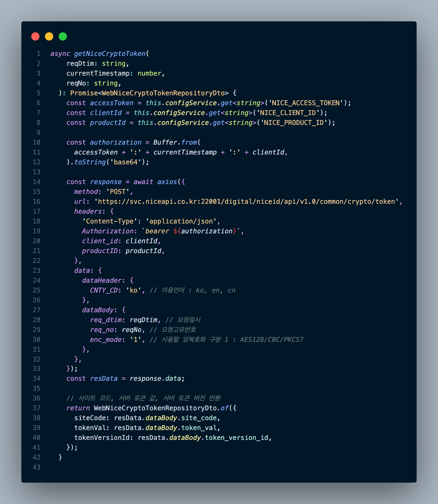Viewport: 438px width, 504px height.
Task: Click the 'POST' method string
Action: (118, 192)
